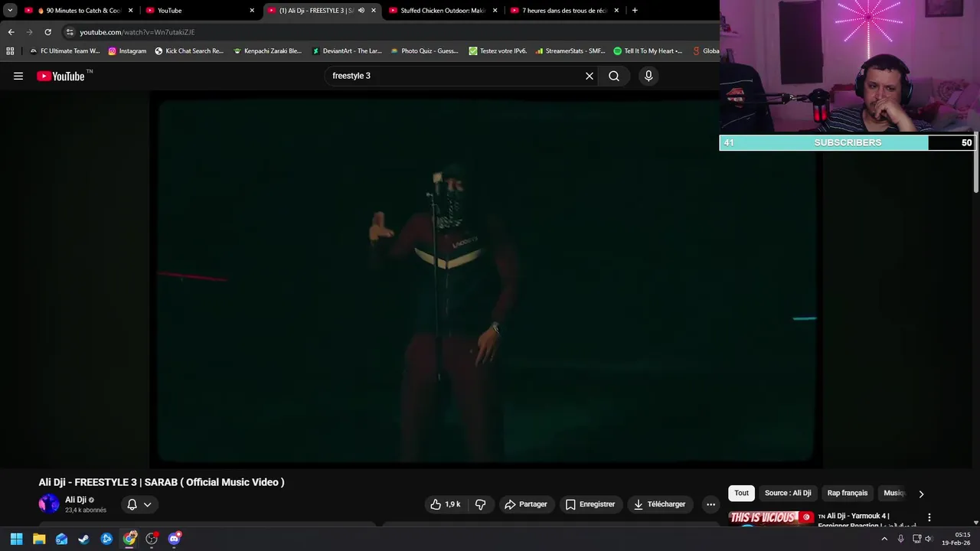This screenshot has height=551, width=980.
Task: Like the video with thumbs up
Action: tap(445, 504)
